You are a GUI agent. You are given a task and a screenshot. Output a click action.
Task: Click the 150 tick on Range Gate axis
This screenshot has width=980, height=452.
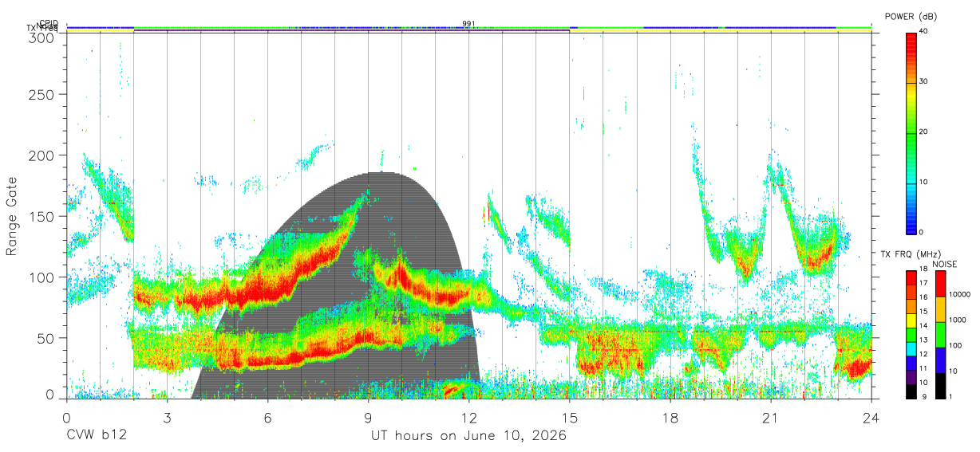click(x=41, y=216)
